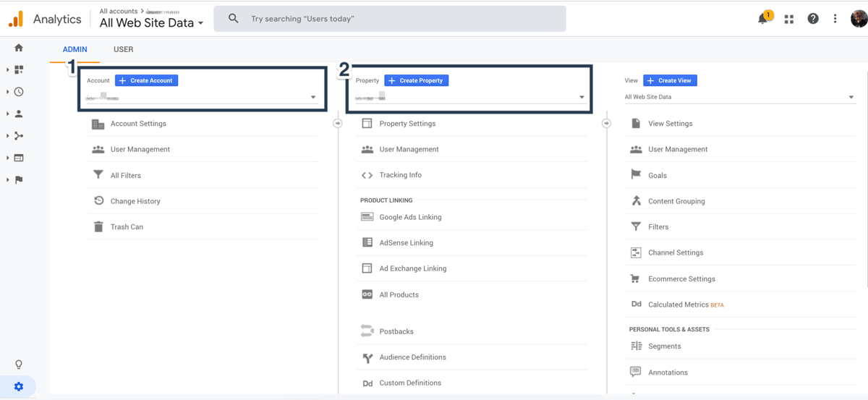Open the Home icon in left sidebar

[19, 48]
